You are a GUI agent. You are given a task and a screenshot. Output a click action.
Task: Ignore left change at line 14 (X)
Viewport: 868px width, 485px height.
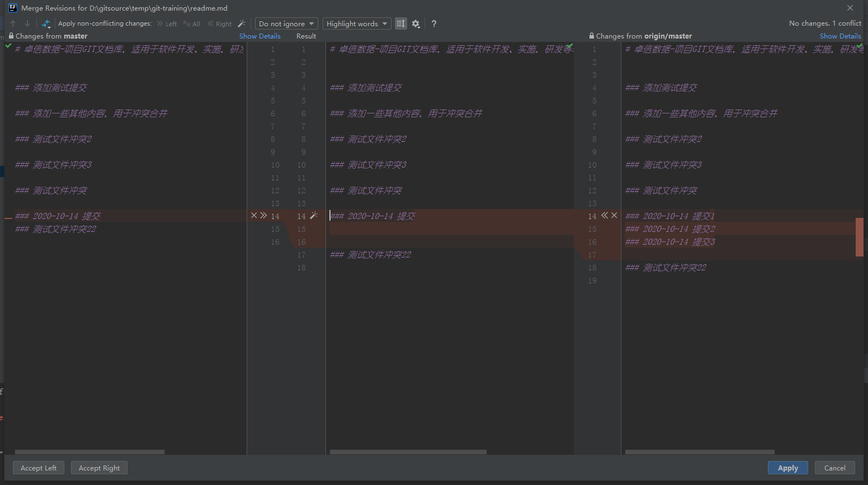click(254, 216)
